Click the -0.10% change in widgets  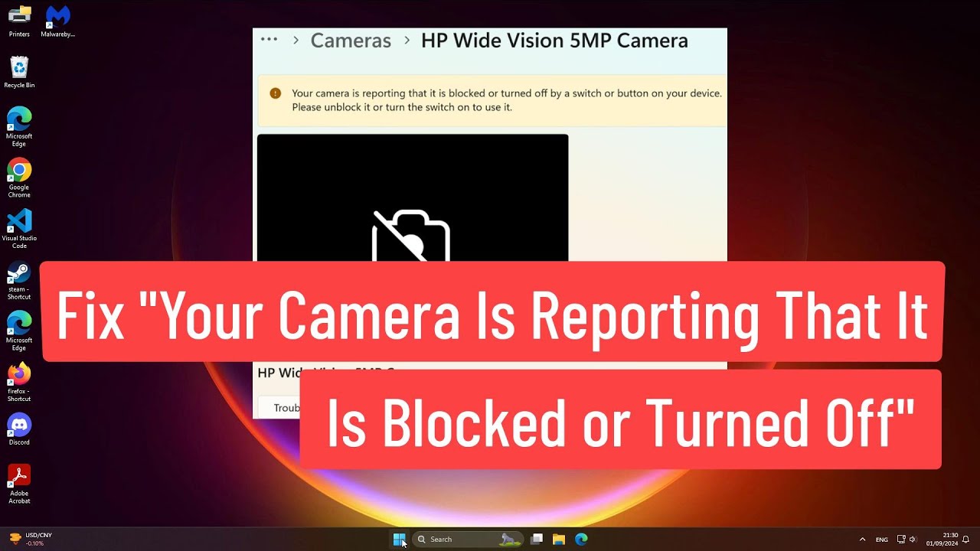(x=34, y=543)
